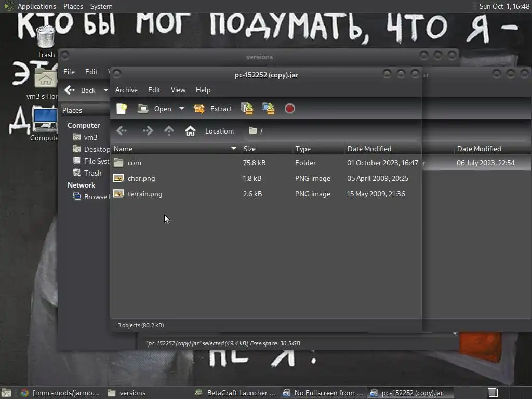
Task: Open File menu in versions window
Action: click(x=69, y=72)
